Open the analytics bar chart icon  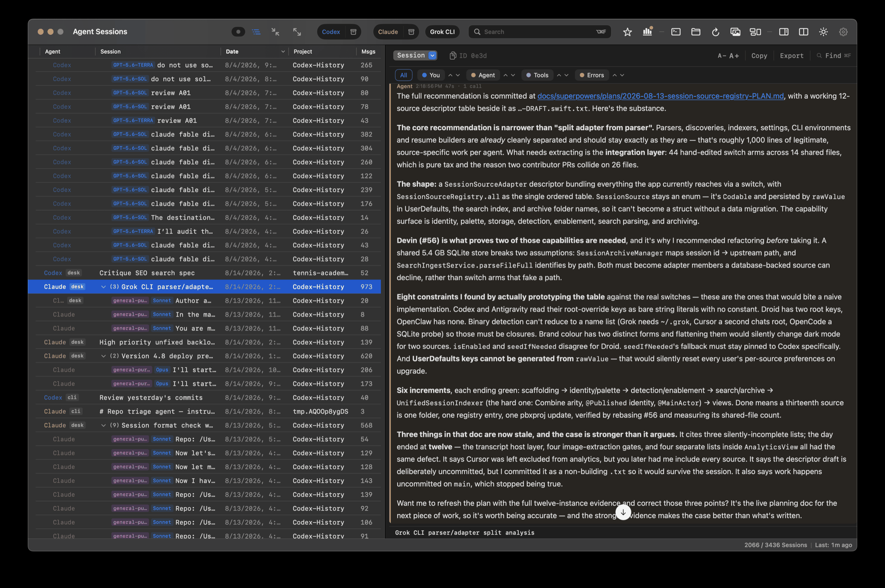coord(647,32)
